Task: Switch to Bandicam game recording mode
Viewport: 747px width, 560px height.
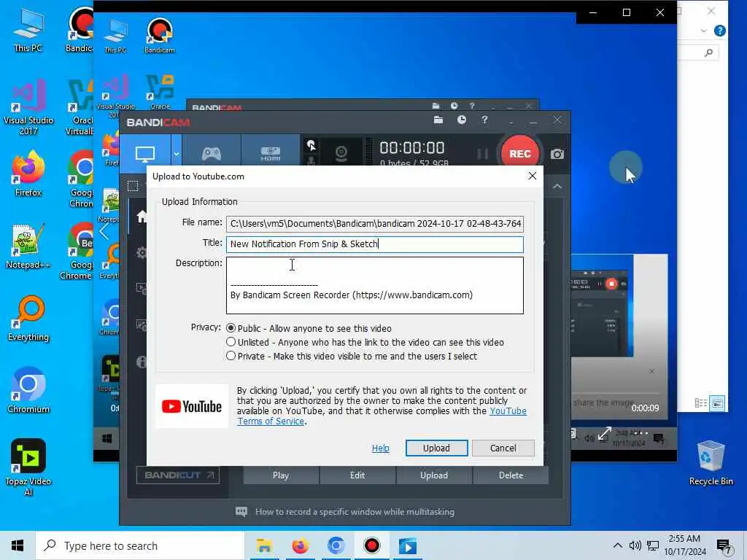Action: click(x=211, y=153)
